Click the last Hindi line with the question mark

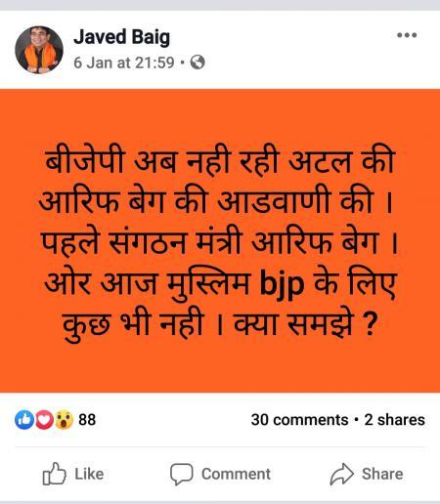tap(220, 324)
